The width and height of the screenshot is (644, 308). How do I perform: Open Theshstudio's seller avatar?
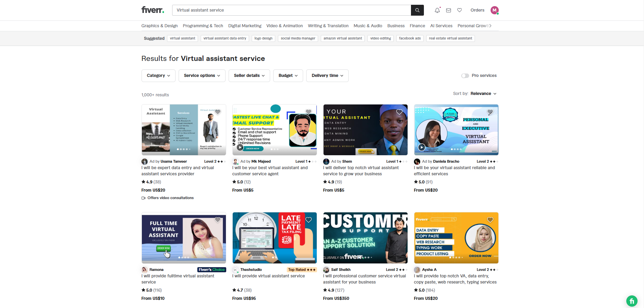tap(235, 270)
